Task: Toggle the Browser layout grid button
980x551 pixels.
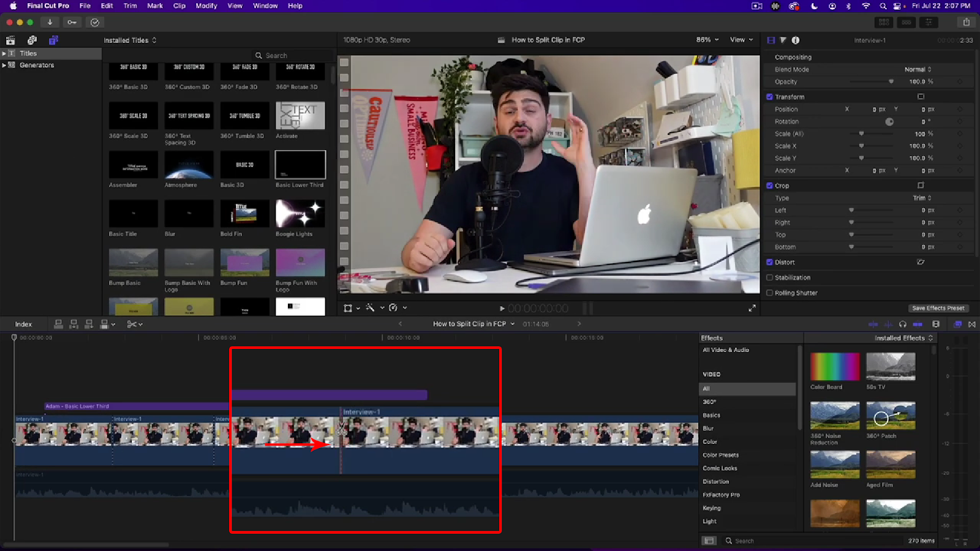Action: pos(884,22)
